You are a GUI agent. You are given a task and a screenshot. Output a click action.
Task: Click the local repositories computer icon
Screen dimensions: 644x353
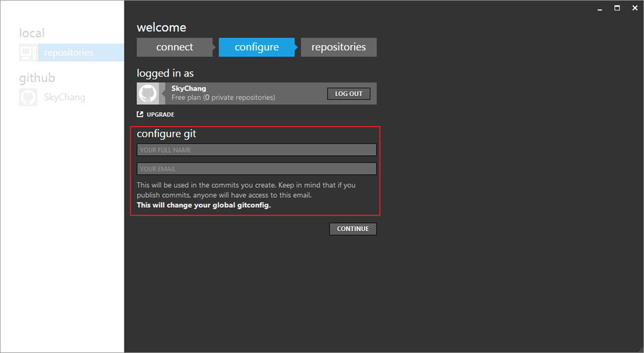(28, 53)
